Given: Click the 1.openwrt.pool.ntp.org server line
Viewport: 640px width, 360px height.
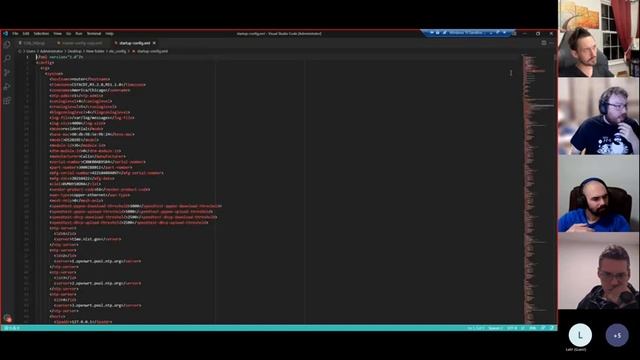Looking at the screenshot, I should (x=97, y=261).
